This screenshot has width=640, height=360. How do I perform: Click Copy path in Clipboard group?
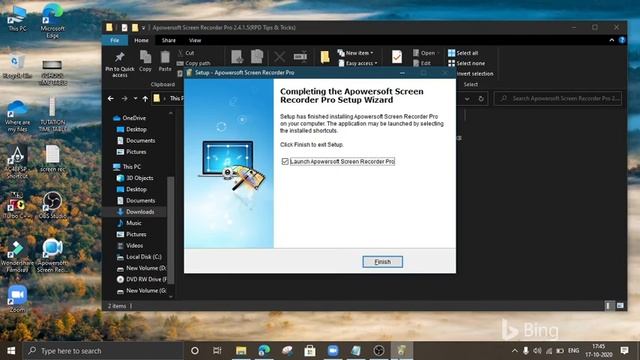[194, 63]
